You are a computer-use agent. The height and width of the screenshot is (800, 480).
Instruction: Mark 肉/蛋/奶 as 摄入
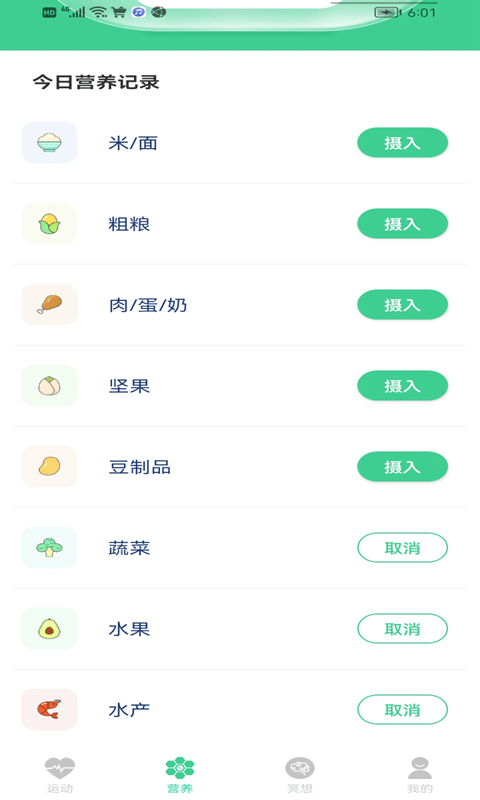pos(402,305)
